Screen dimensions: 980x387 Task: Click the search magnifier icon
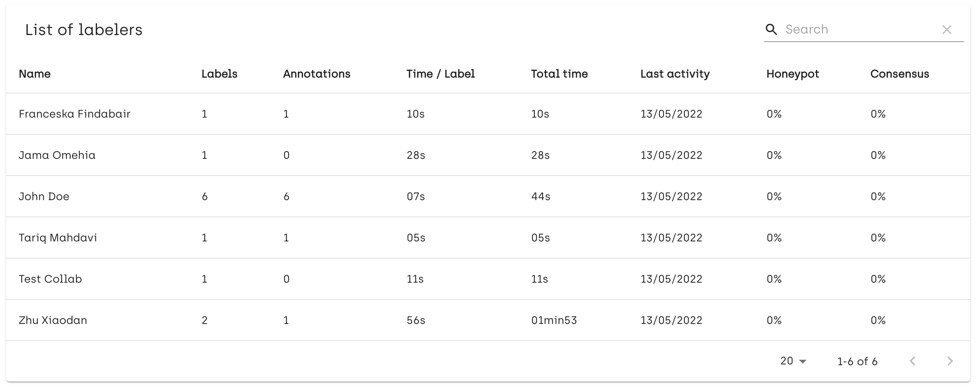(771, 30)
